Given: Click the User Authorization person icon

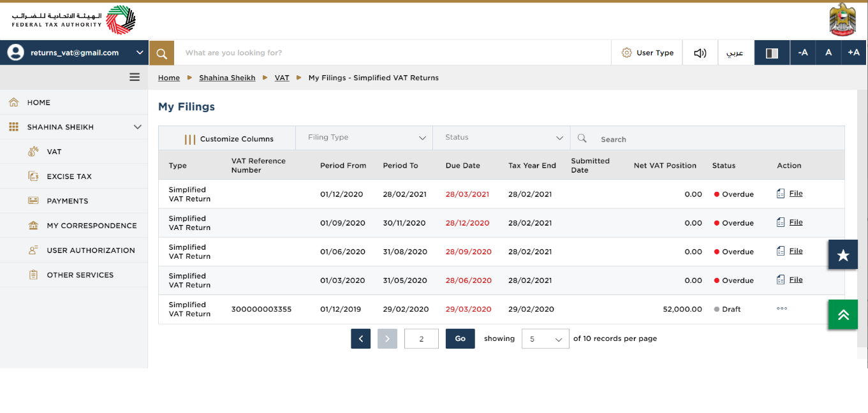Looking at the screenshot, I should point(33,250).
